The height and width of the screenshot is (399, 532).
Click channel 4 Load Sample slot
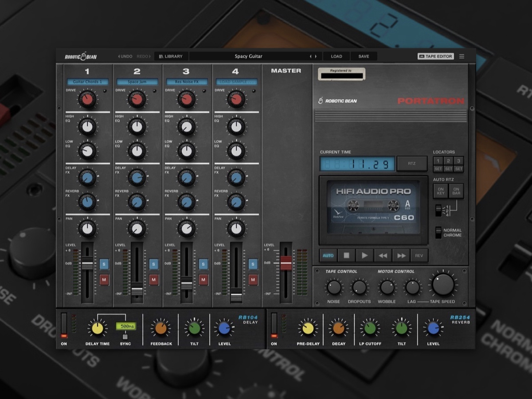(237, 82)
